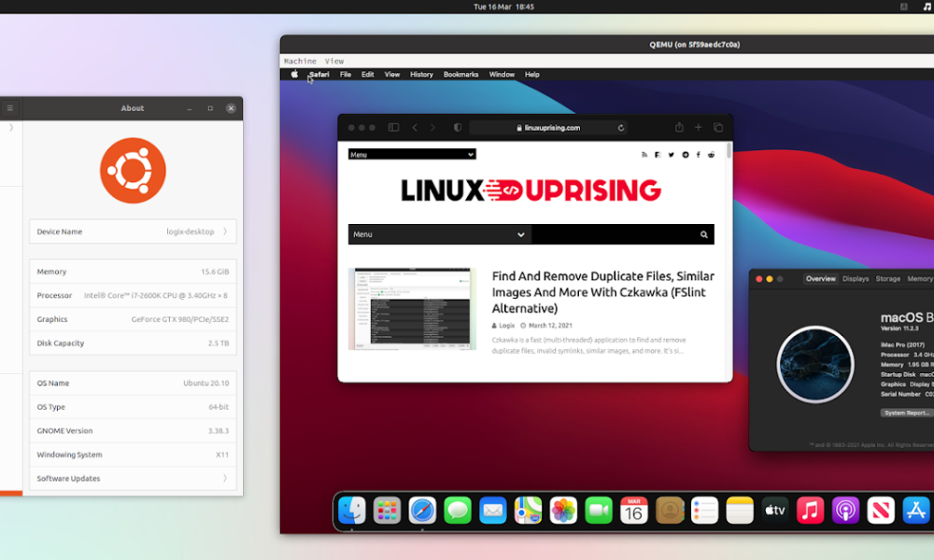This screenshot has width=934, height=560.
Task: Open Reminders in the dock
Action: pyautogui.click(x=704, y=510)
